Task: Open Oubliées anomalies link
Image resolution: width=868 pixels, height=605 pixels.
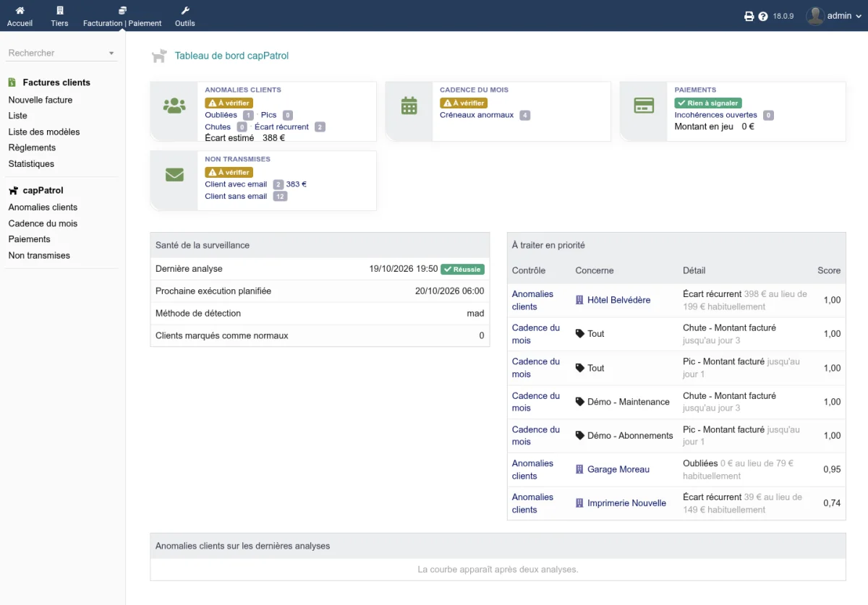Action: (x=221, y=115)
